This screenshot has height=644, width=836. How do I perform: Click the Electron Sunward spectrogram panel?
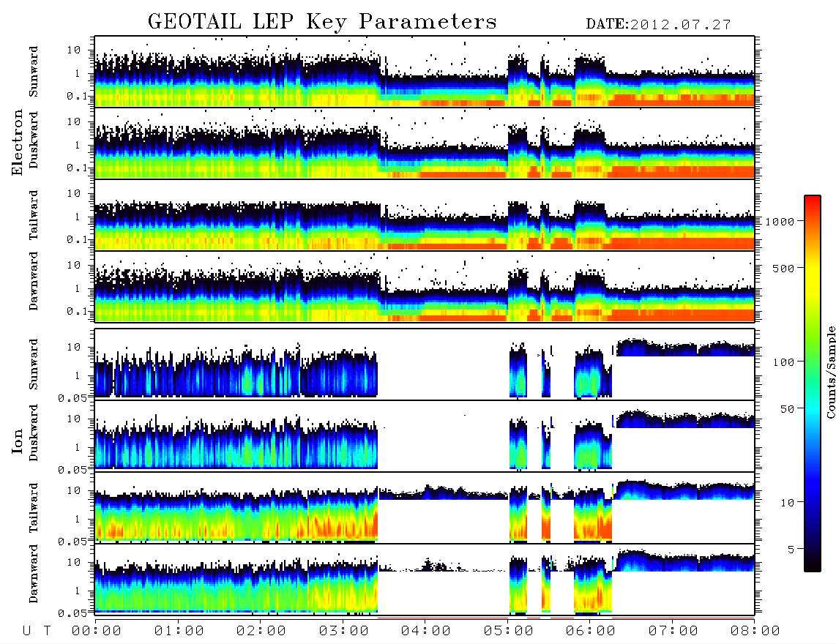click(425, 72)
